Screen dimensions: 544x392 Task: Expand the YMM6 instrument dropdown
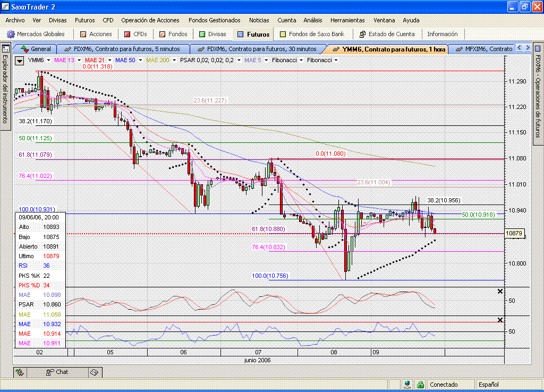click(48, 61)
